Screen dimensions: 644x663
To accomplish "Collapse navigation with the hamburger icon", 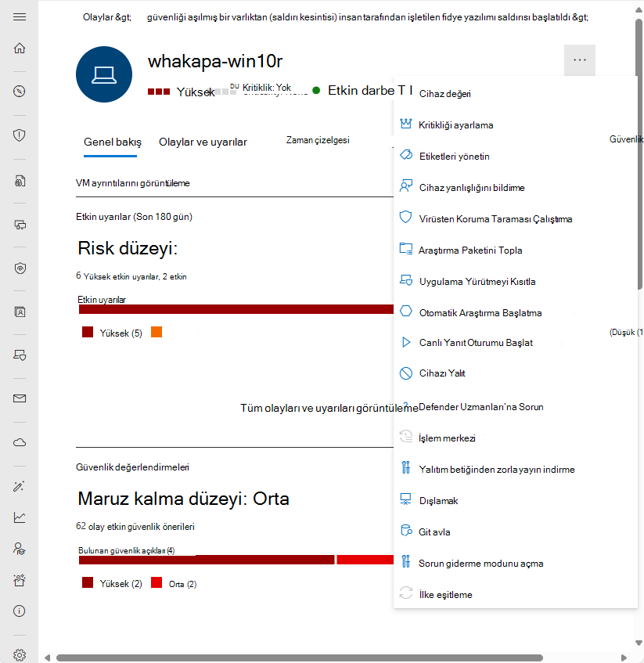I will tap(20, 16).
